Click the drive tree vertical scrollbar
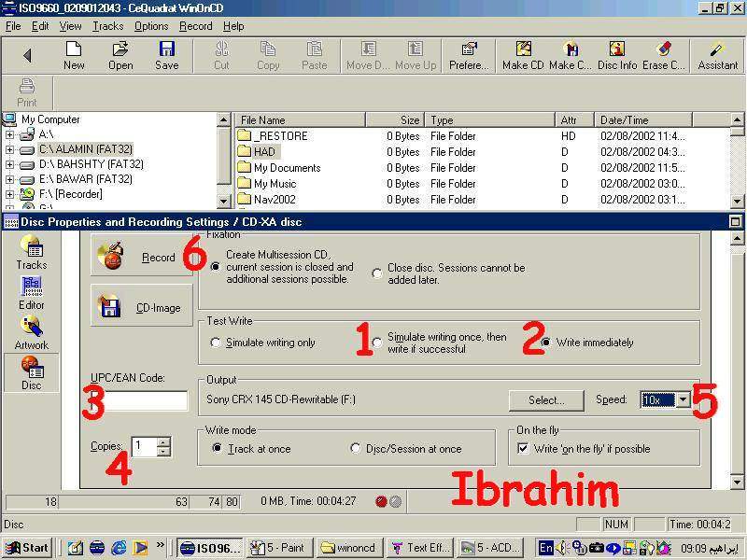Image resolution: width=747 pixels, height=560 pixels. (x=223, y=161)
